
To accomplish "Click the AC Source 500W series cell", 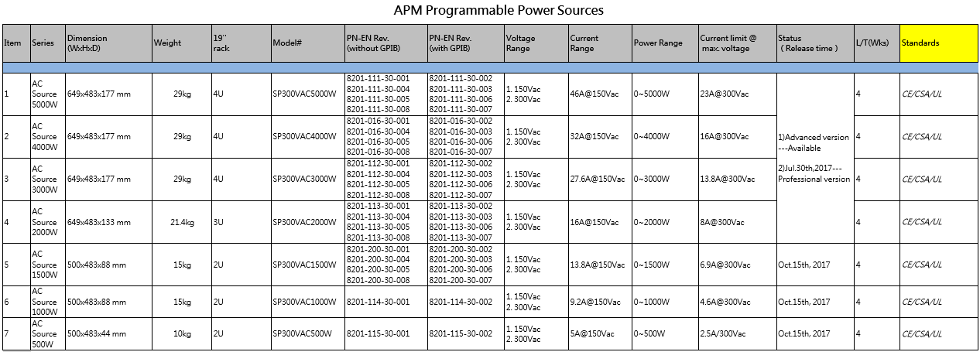I will 47,333.
